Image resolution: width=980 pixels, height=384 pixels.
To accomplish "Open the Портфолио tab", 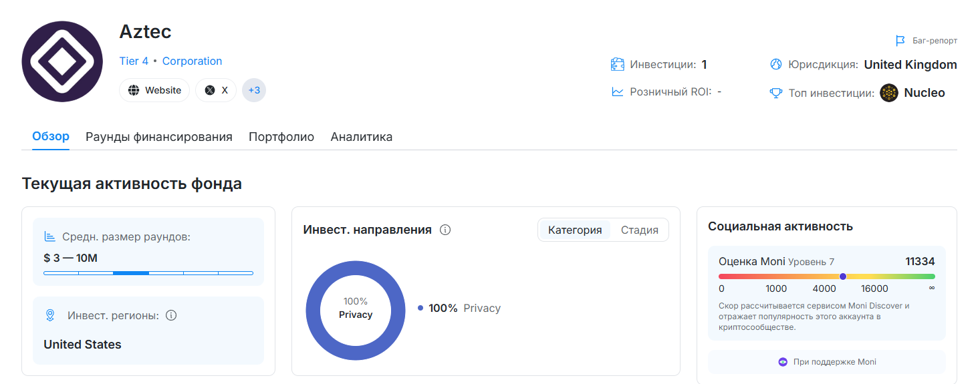I will 281,137.
